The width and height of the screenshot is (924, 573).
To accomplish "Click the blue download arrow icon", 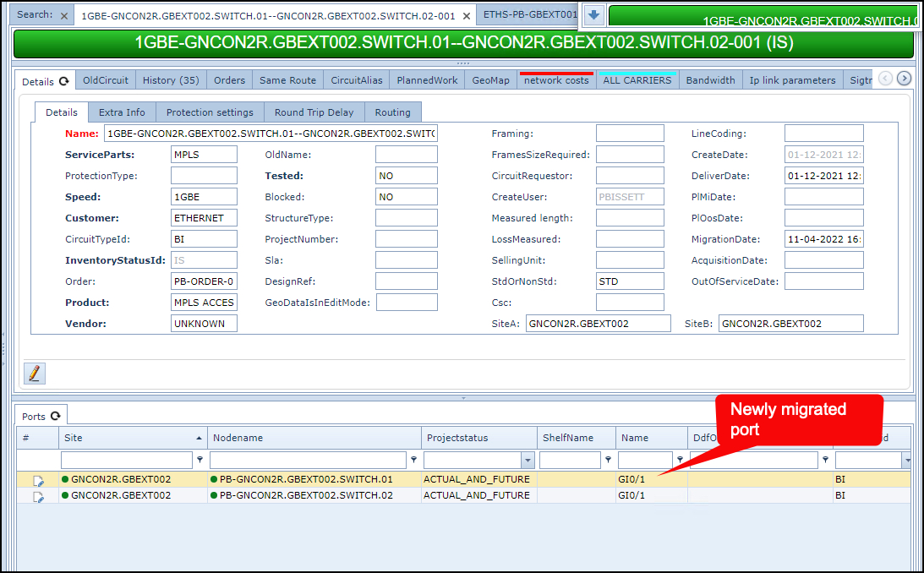I will click(593, 15).
